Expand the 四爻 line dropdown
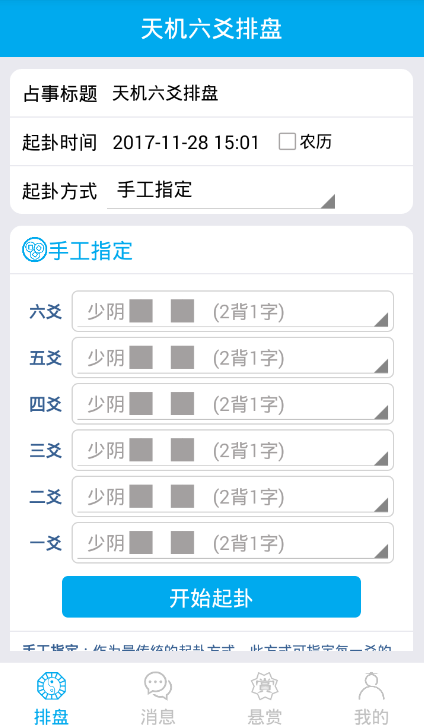The height and width of the screenshot is (727, 424). (233, 404)
